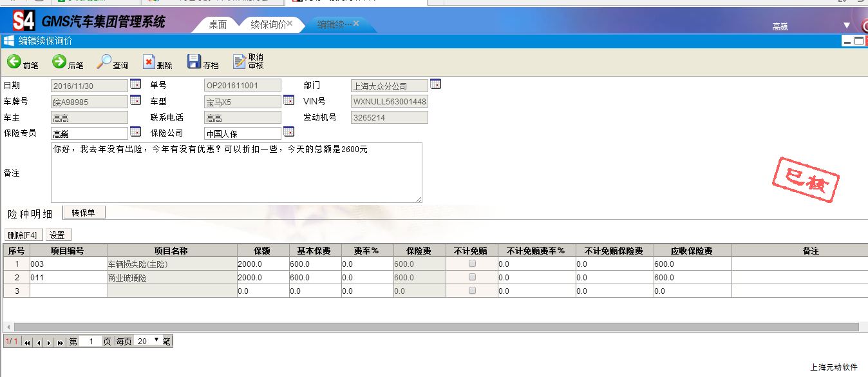Expand the user menu arrow near 高巍
Image resolution: width=868 pixels, height=377 pixels.
tap(847, 25)
